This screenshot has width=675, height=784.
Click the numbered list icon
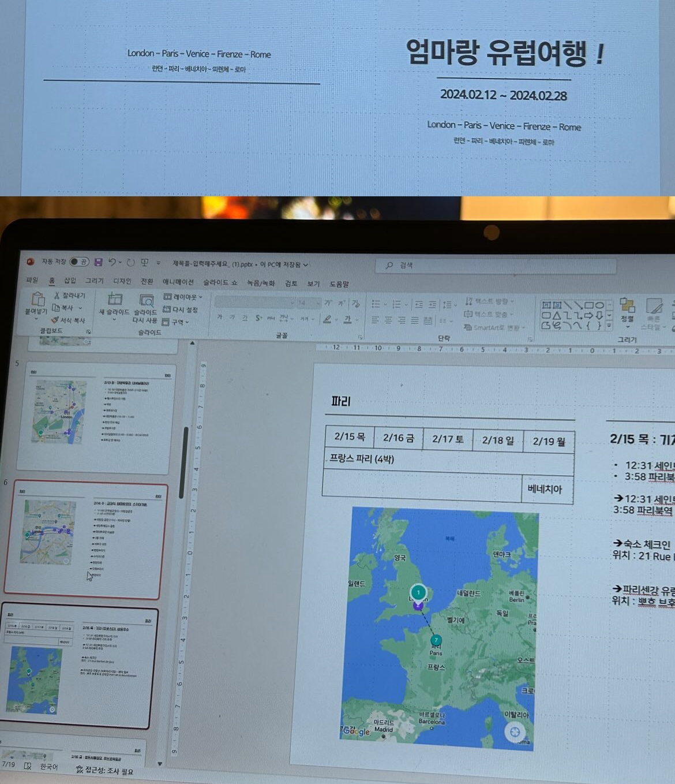(x=396, y=304)
